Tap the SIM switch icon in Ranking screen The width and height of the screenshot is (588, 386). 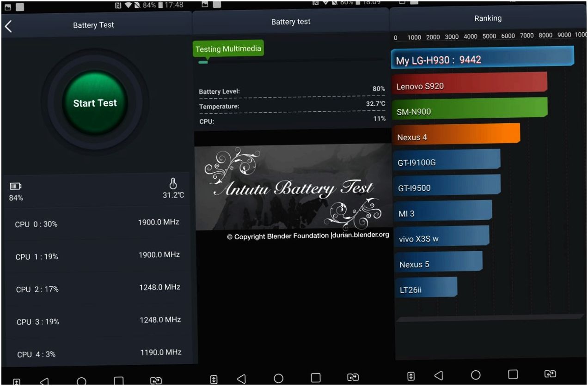(x=550, y=374)
